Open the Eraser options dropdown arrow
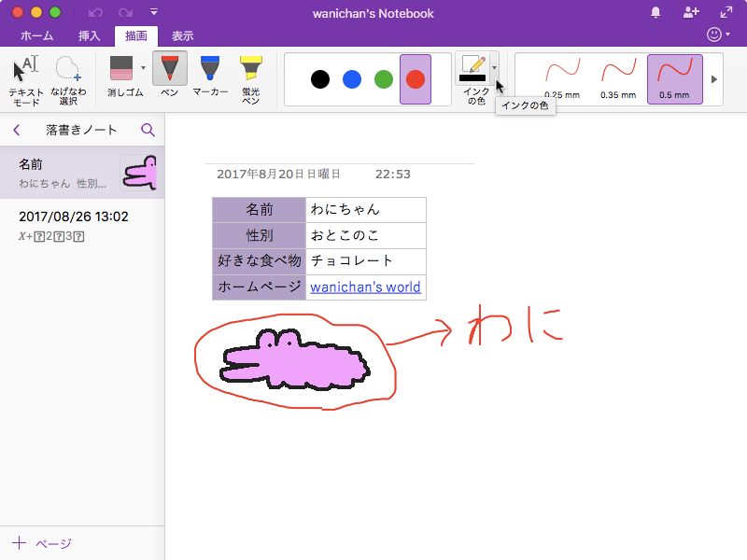Image resolution: width=747 pixels, height=560 pixels. tap(143, 68)
